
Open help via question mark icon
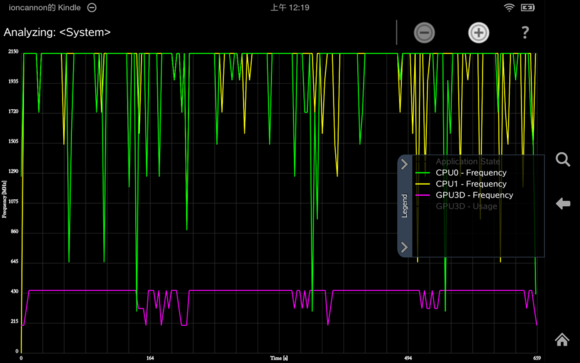pyautogui.click(x=525, y=33)
